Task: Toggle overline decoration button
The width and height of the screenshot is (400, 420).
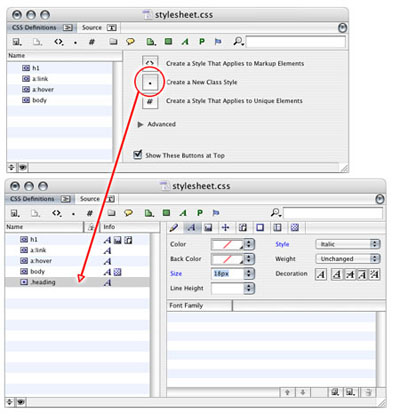Action: coord(362,275)
